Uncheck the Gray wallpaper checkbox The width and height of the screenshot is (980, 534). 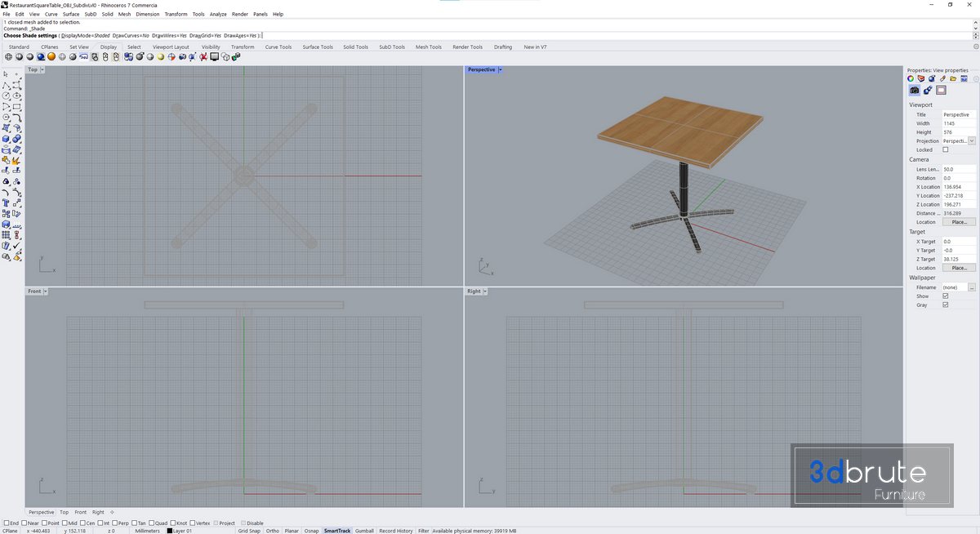(946, 305)
